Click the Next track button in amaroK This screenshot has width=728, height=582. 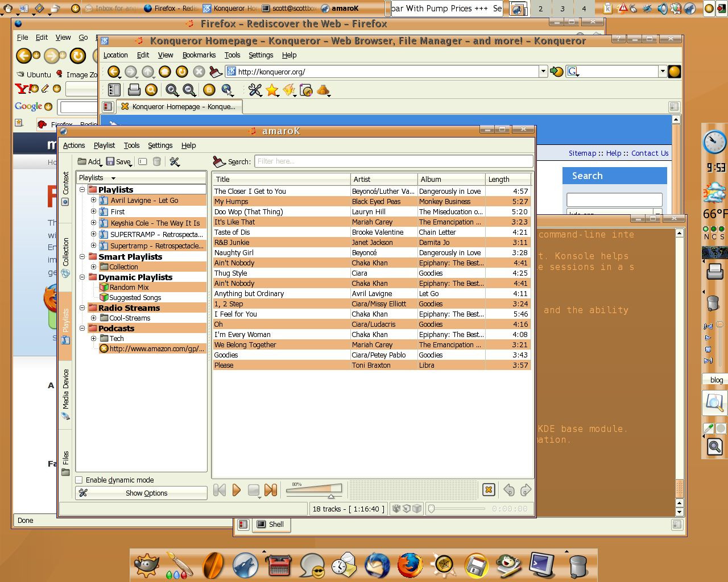[x=271, y=490]
